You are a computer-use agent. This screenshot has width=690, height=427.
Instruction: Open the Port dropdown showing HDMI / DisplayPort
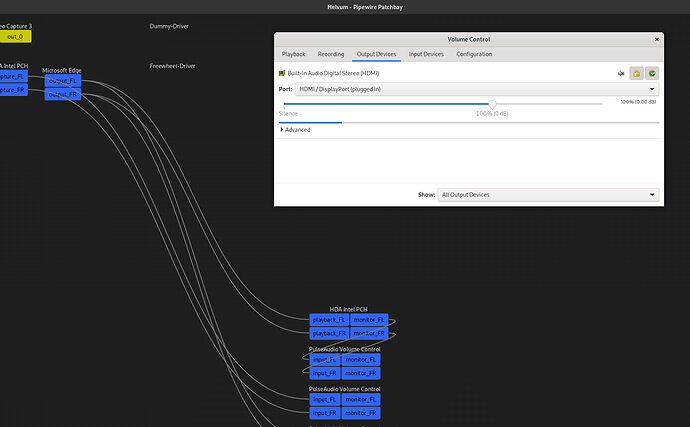tap(477, 89)
